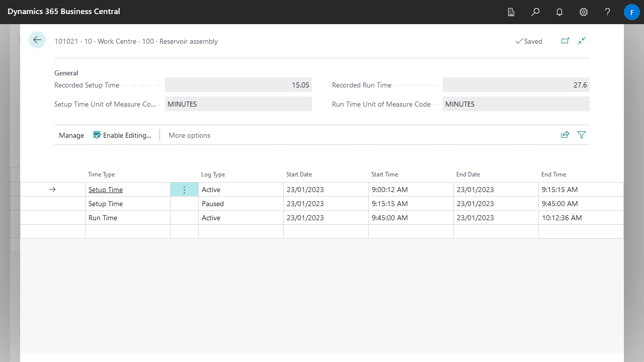Sort by the Start Date column header
Screen dimensions: 644x362
point(299,174)
